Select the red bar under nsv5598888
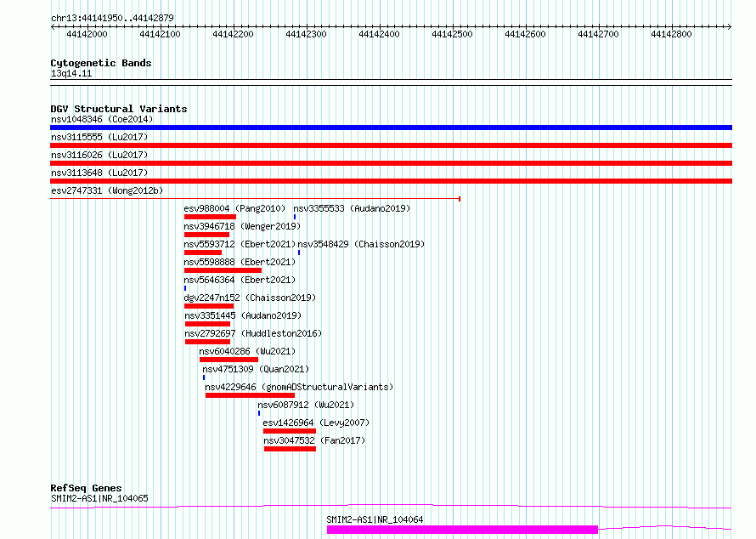The width and height of the screenshot is (756, 539). (223, 270)
